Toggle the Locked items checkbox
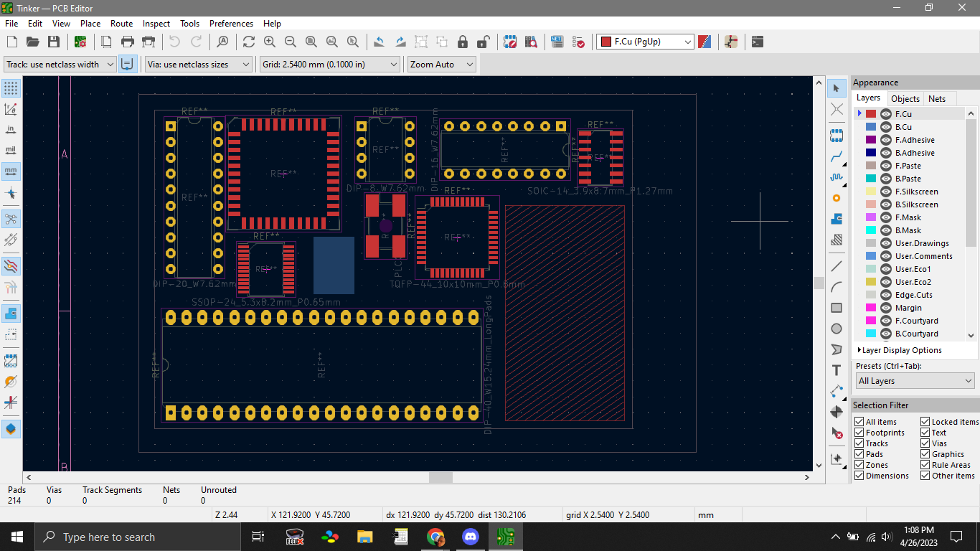 (x=925, y=422)
